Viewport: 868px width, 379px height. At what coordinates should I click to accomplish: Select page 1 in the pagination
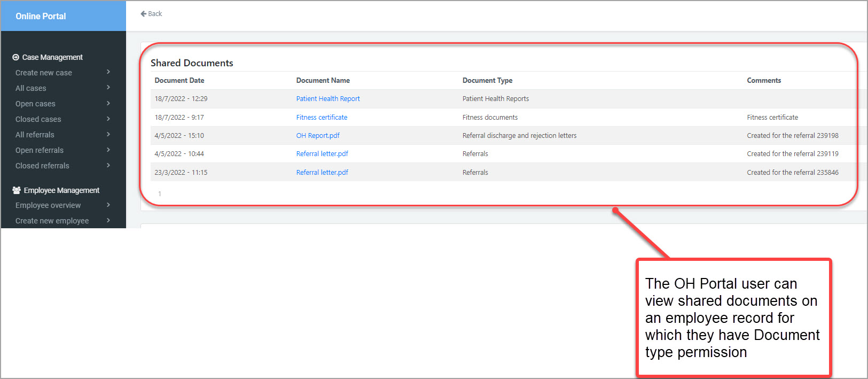[x=159, y=194]
